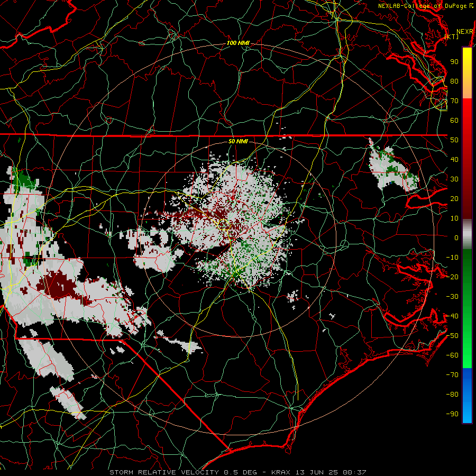Viewport: 476px width, 476px height.
Task: Select the positive 80 knot scale label
Action: 454,81
